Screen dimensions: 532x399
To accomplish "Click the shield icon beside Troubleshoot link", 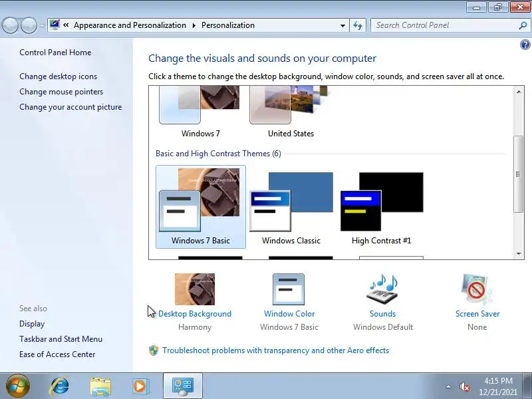I will 154,350.
